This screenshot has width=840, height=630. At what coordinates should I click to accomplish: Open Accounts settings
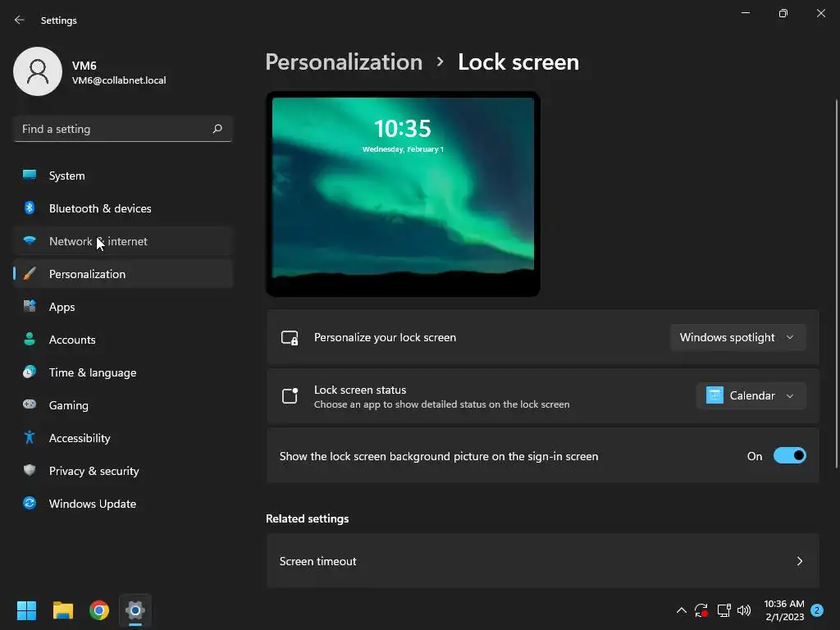coord(123,340)
